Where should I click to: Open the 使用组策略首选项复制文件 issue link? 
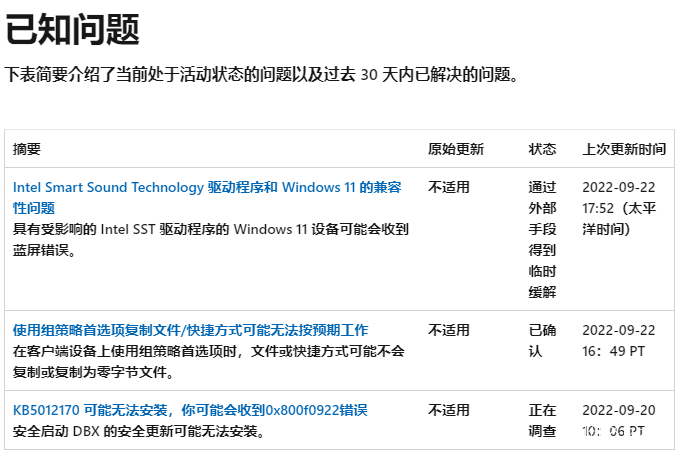[190, 330]
